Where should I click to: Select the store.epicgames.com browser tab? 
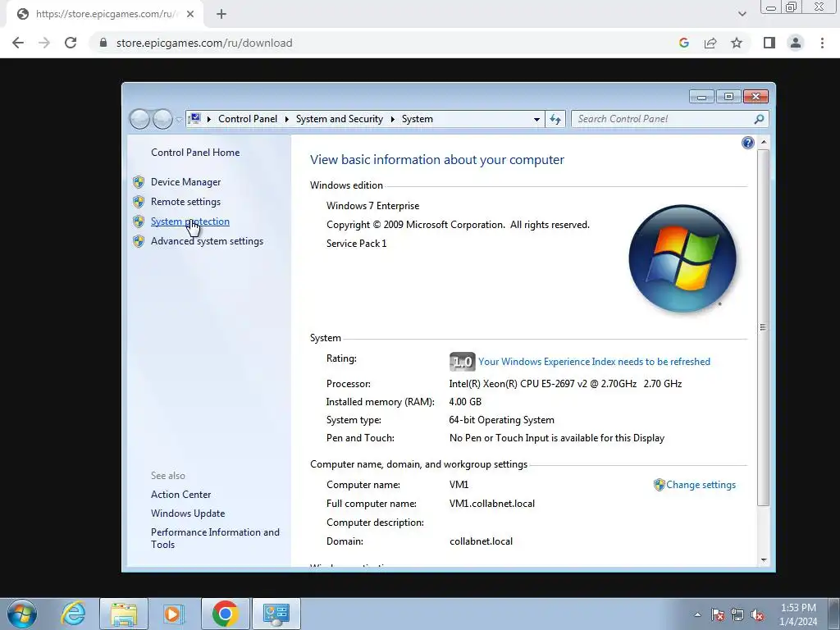[x=105, y=14]
